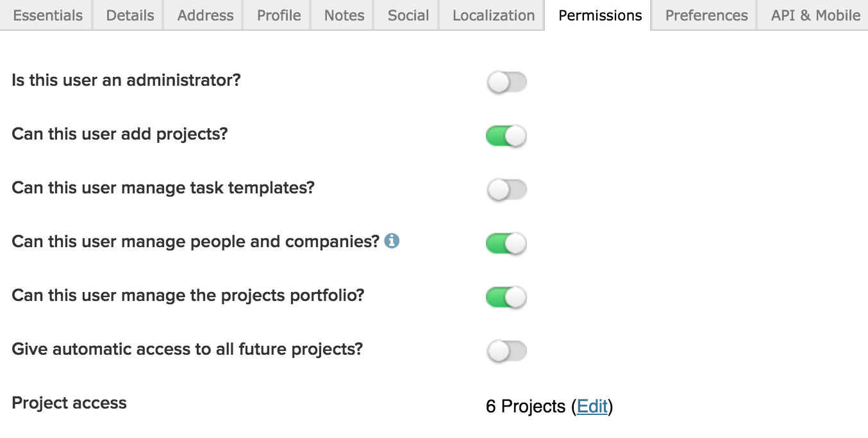Viewport: 868px width, 438px height.
Task: Open the Notes tab
Action: [x=344, y=15]
